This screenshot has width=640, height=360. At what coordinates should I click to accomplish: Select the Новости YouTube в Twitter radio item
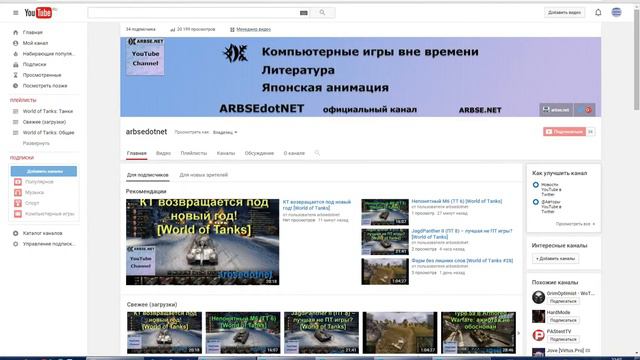coord(536,185)
